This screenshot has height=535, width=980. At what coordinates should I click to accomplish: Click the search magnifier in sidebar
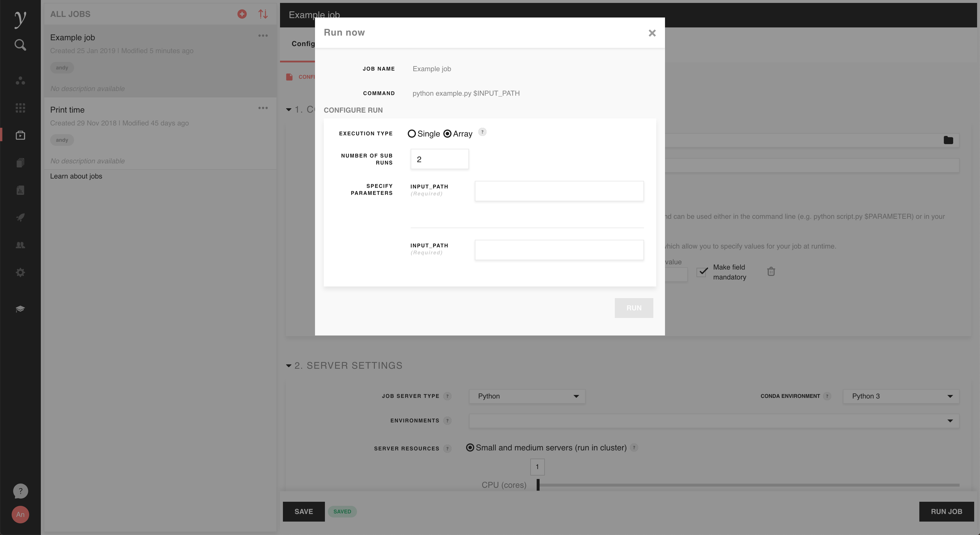click(20, 45)
